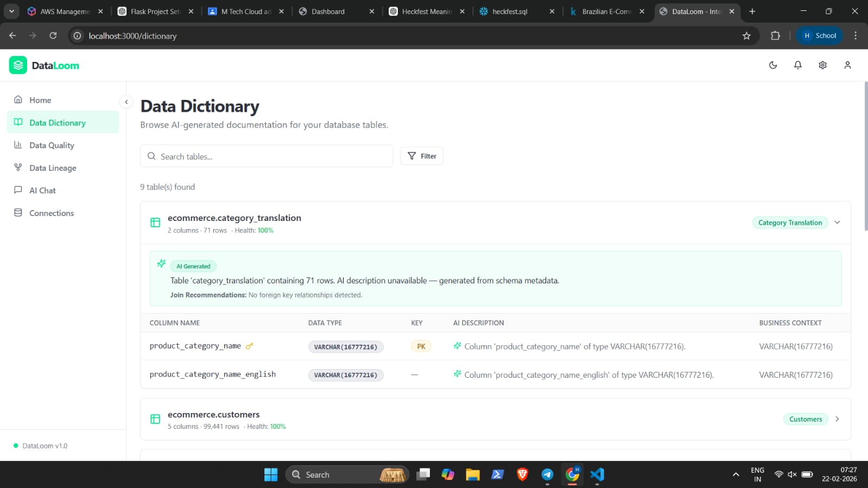This screenshot has width=868, height=488.
Task: Click the COLUMN NAME header
Action: tap(175, 323)
